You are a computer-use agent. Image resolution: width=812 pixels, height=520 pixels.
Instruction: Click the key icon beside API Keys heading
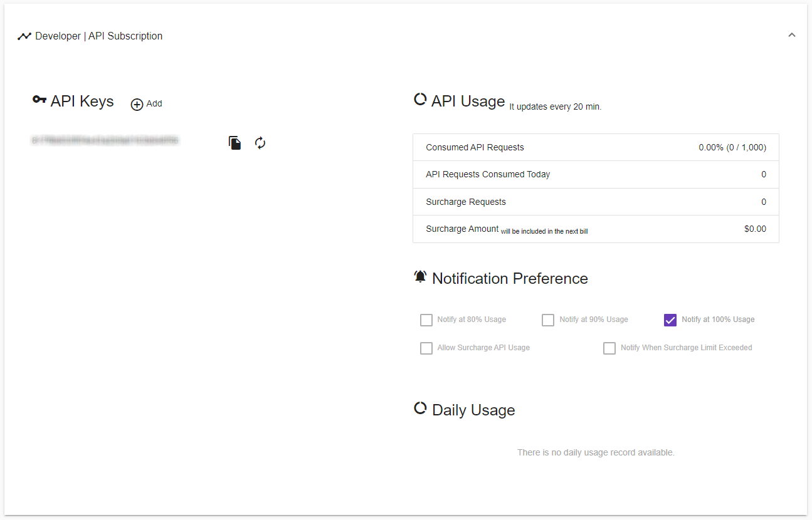click(x=40, y=100)
